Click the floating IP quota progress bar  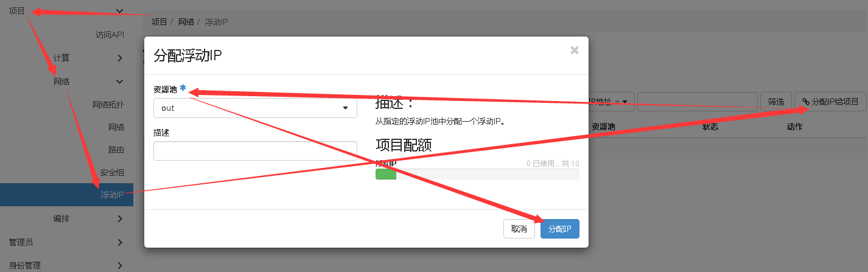[x=477, y=174]
